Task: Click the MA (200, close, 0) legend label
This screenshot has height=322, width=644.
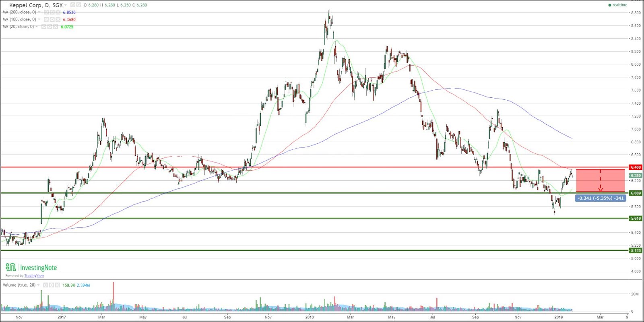Action: click(19, 12)
